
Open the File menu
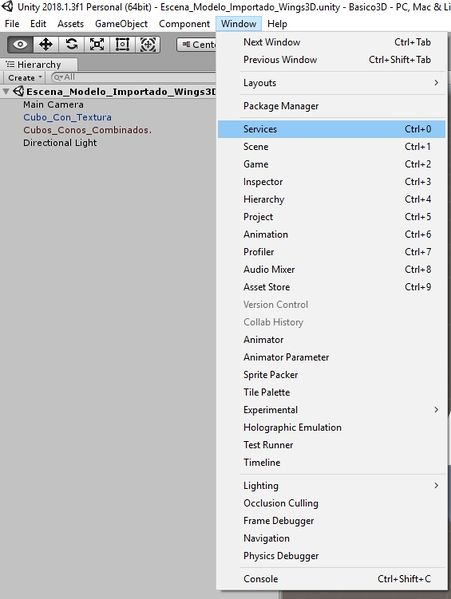click(x=12, y=24)
